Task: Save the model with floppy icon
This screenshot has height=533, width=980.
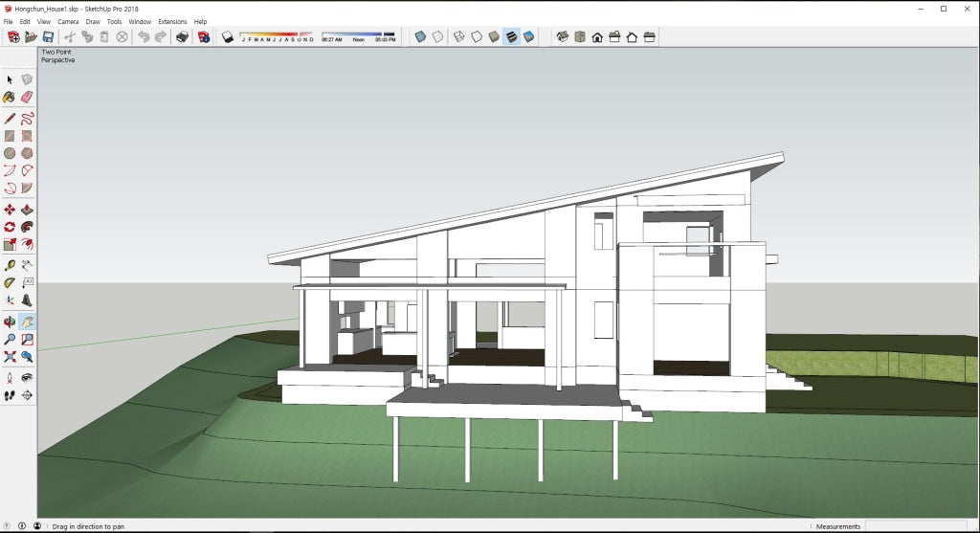Action: (48, 37)
